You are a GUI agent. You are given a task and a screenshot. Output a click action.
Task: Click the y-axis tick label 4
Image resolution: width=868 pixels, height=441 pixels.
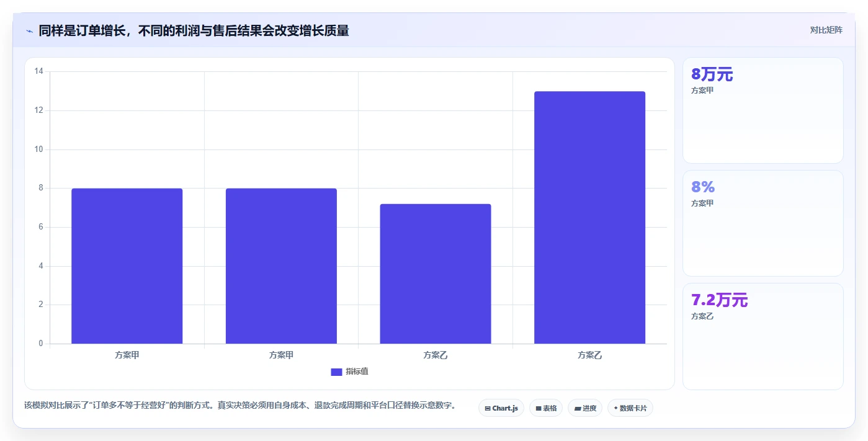[x=41, y=266]
